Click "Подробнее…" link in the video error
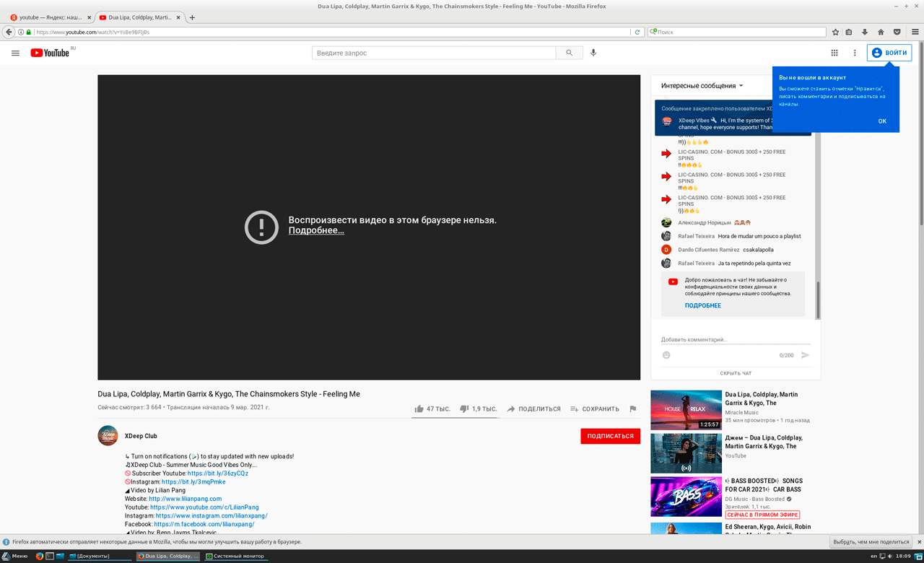 click(316, 230)
